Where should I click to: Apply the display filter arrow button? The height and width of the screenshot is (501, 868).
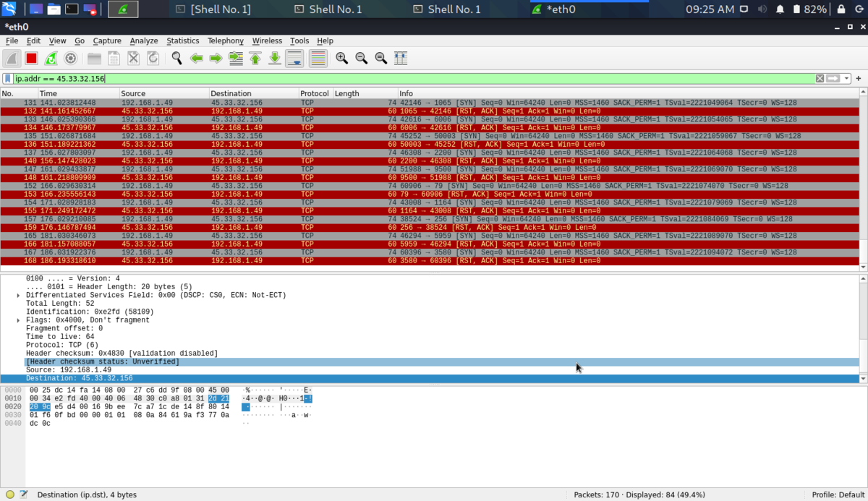pos(833,78)
